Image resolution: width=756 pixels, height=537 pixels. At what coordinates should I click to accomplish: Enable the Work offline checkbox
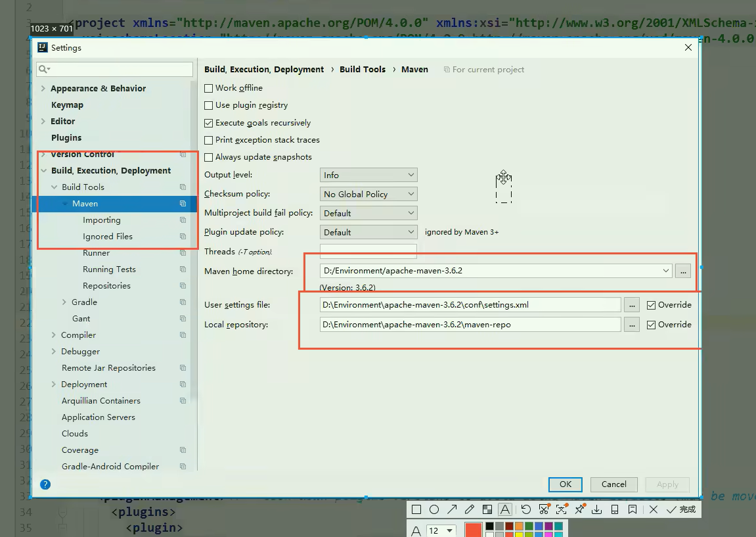click(208, 88)
